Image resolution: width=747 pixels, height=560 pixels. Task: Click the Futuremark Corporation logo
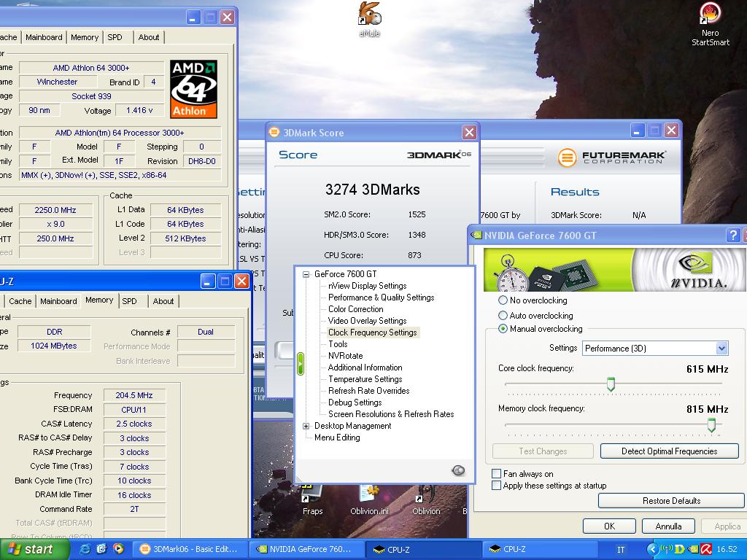611,157
